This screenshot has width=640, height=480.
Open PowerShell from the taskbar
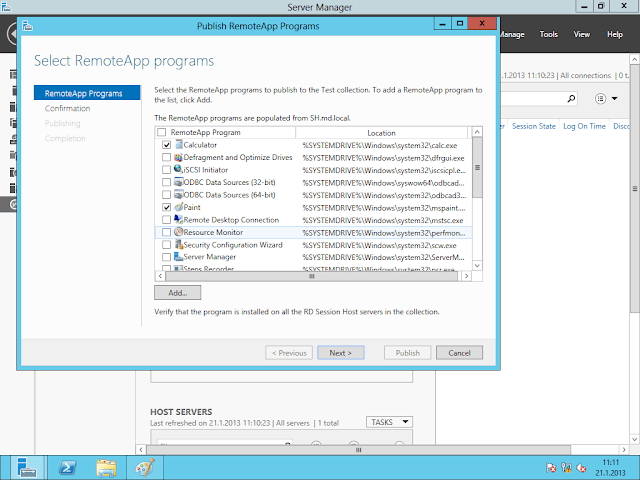tap(66, 467)
